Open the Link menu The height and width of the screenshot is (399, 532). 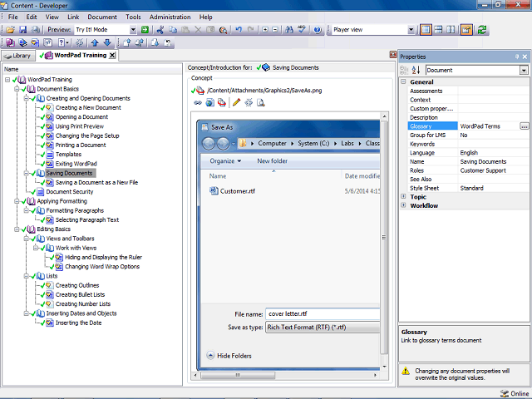73,17
